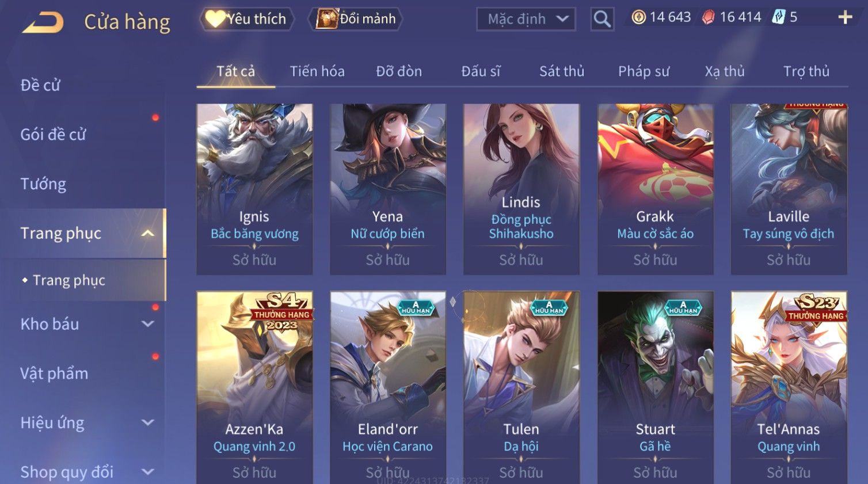
Task: Click the plus icon to add currency
Action: 845,17
